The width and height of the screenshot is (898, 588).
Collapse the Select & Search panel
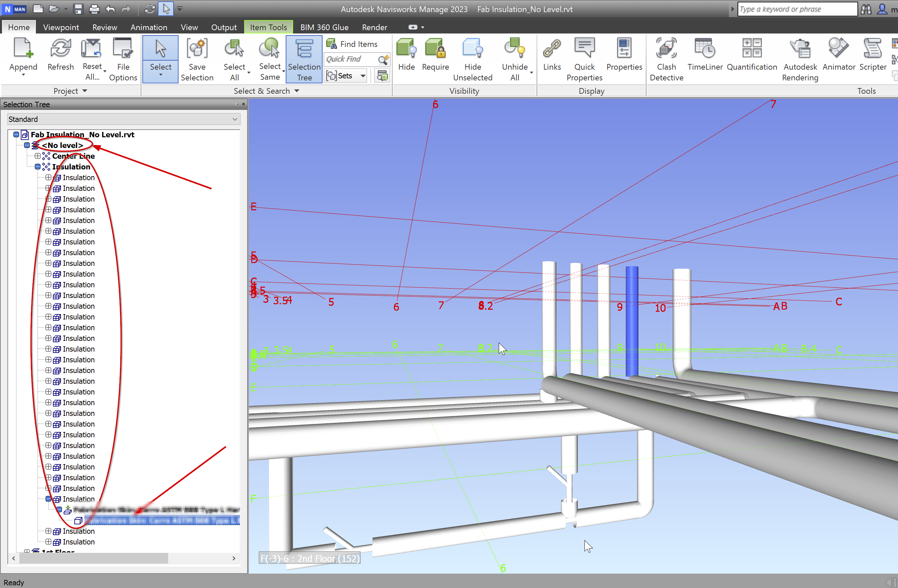coord(297,90)
